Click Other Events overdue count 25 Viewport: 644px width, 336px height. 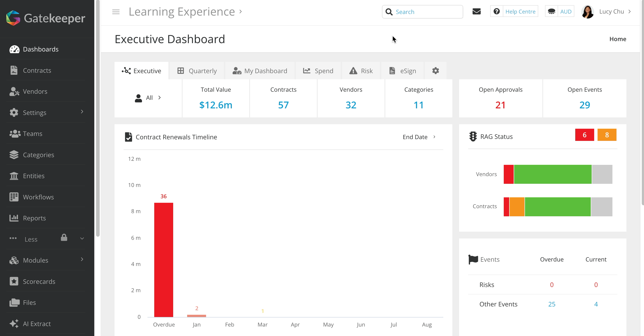click(552, 304)
